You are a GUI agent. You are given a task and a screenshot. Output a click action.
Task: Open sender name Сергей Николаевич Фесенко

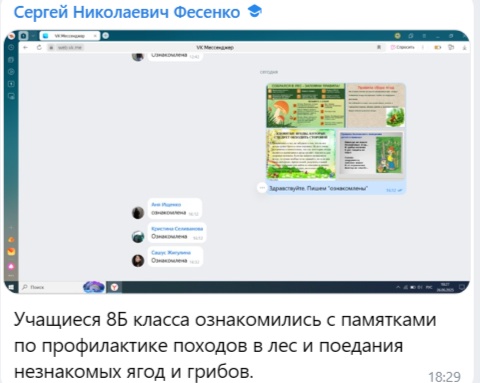pyautogui.click(x=127, y=13)
